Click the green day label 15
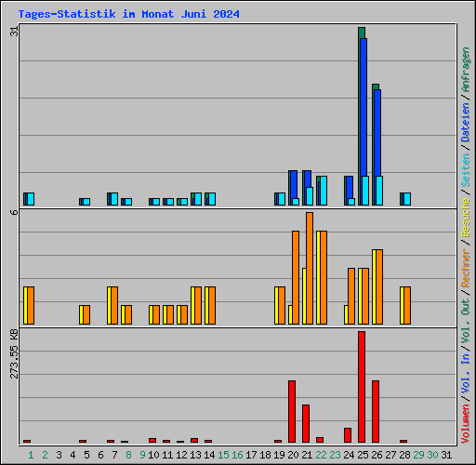 pyautogui.click(x=223, y=455)
